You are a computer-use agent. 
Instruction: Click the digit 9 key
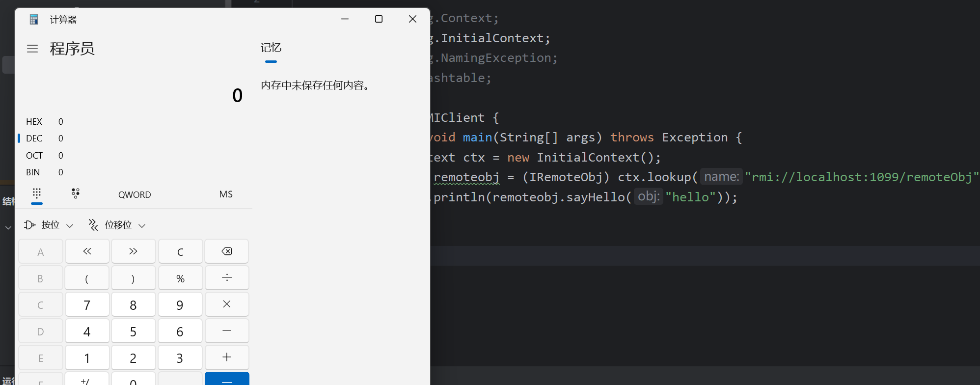[180, 304]
